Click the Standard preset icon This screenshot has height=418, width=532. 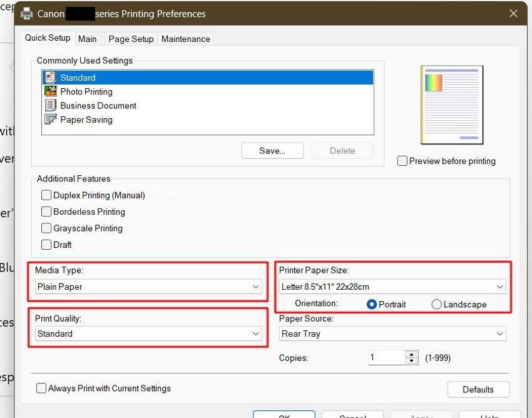[50, 78]
